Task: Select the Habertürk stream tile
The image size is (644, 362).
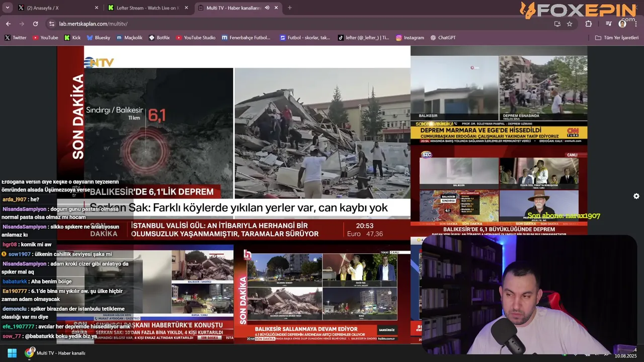Action: click(145, 294)
